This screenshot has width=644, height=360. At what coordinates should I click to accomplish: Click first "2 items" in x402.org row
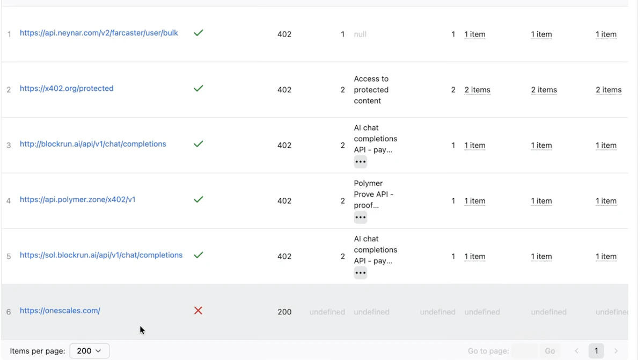tap(477, 90)
